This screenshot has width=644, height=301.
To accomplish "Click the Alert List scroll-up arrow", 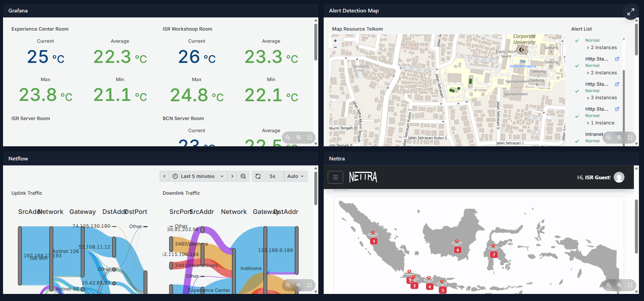I will pos(624,39).
